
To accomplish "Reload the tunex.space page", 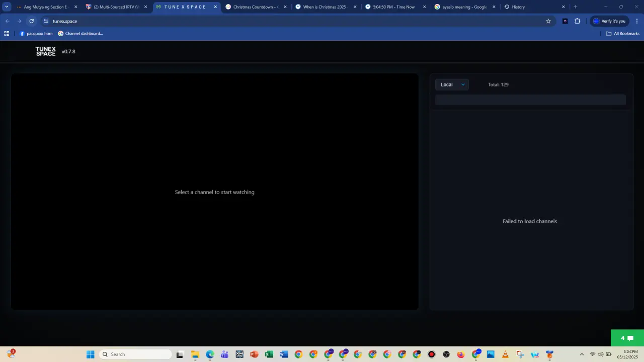I will click(32, 21).
